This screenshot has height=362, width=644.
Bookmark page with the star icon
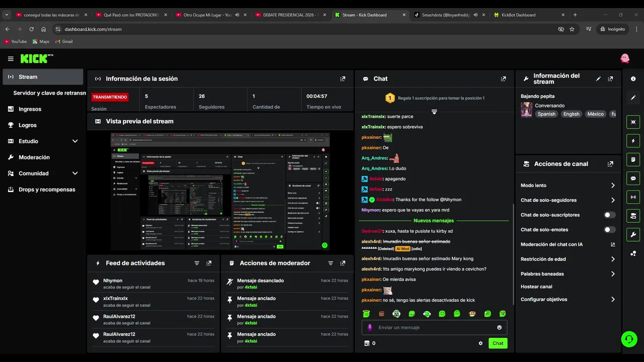[572, 29]
